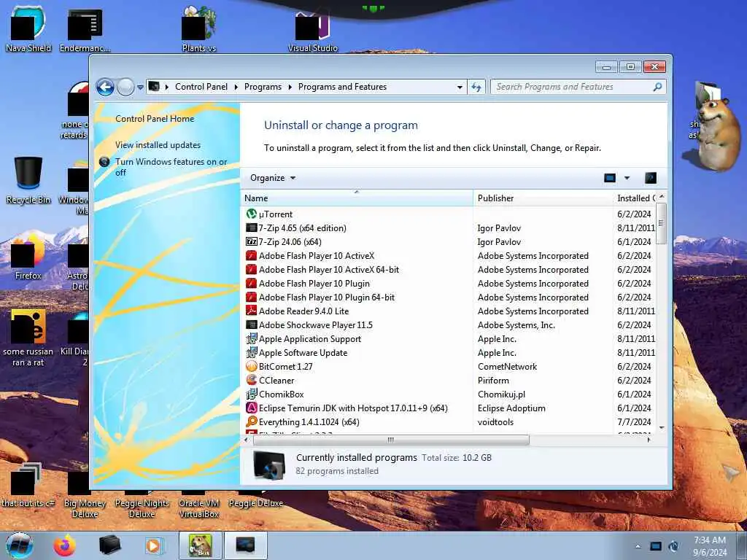
Task: Click the search magnifier icon
Action: tap(657, 87)
